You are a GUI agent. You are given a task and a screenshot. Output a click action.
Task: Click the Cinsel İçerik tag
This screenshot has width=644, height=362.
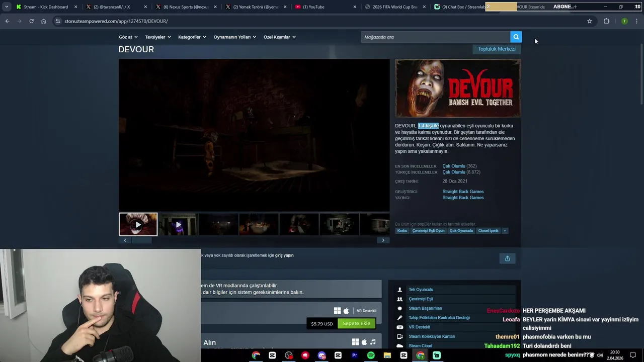(x=488, y=231)
